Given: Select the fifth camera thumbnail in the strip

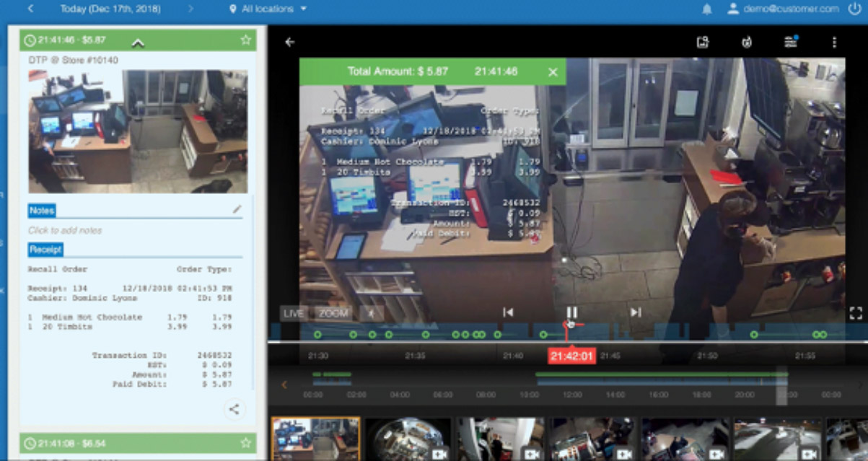Looking at the screenshot, I should 685,439.
